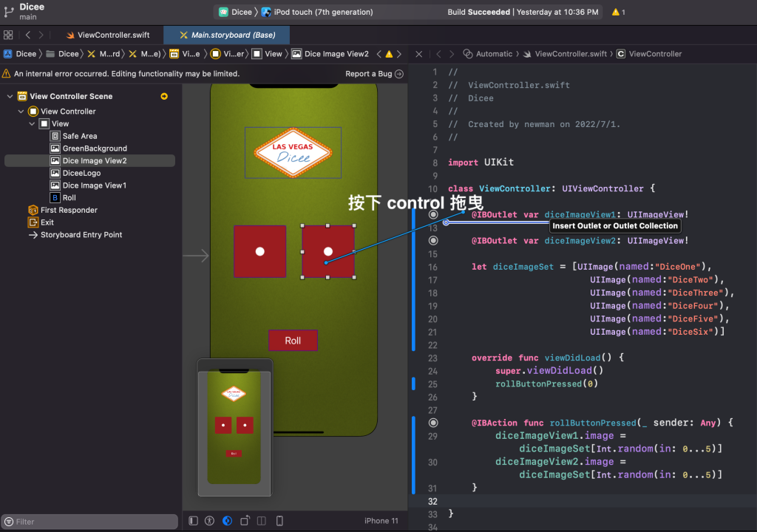Toggle the document outline panel icon

coord(193,521)
